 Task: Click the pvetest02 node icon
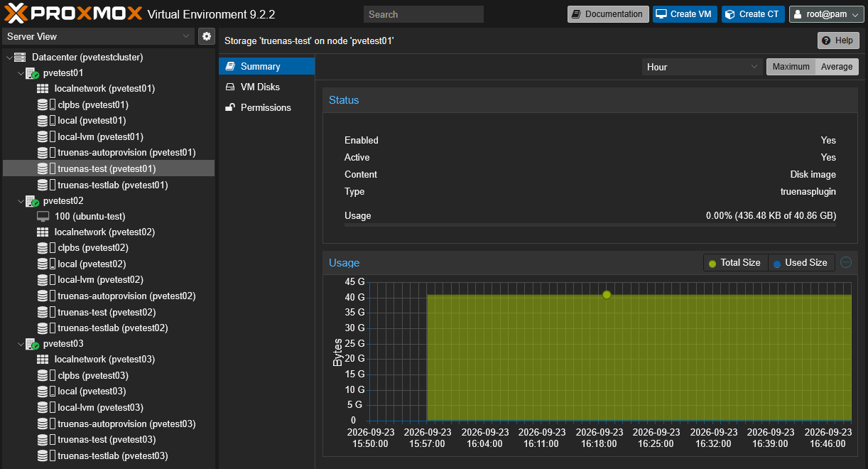32,201
